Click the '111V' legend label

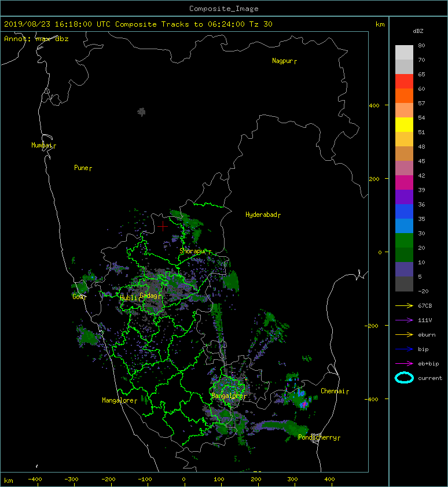pos(425,320)
